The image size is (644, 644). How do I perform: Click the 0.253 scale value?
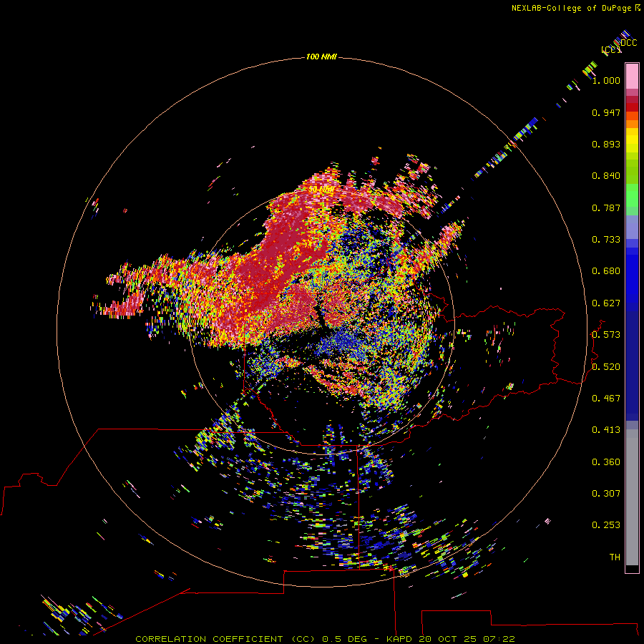click(x=606, y=525)
